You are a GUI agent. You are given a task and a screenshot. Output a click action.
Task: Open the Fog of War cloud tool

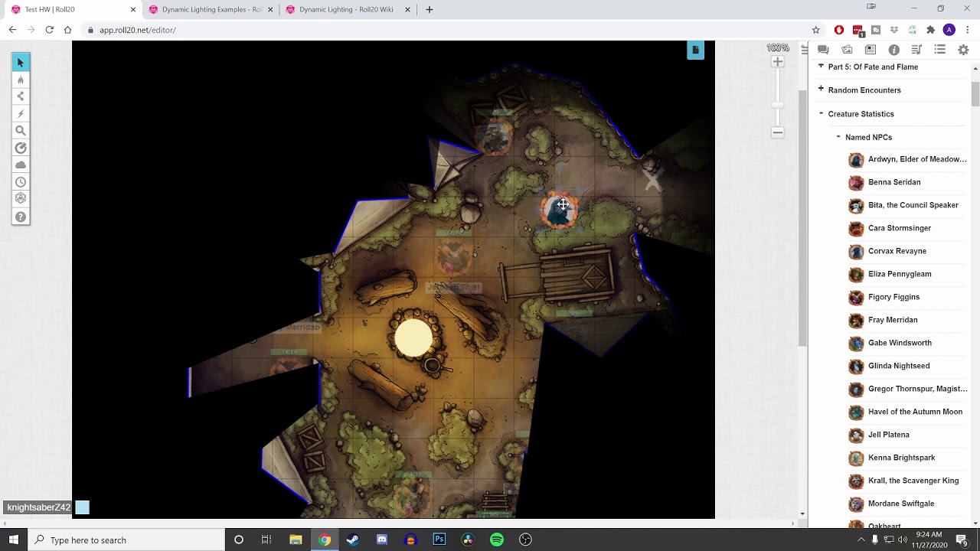pyautogui.click(x=21, y=165)
